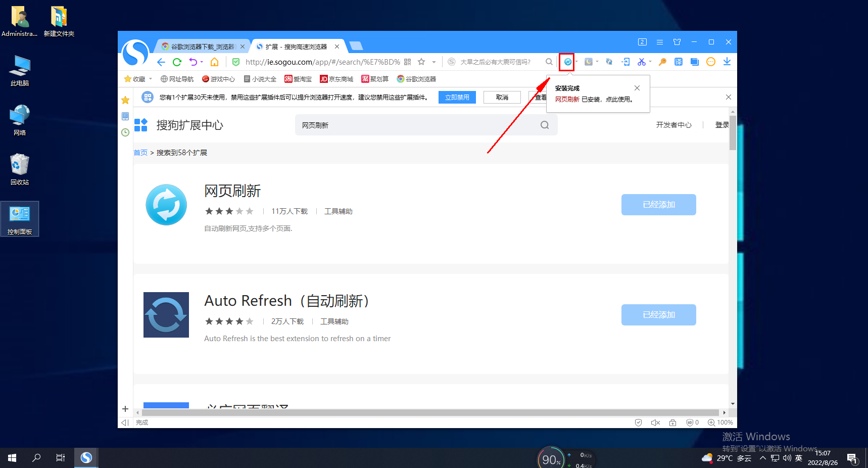Toggle sidebar collapse at bottom-left corner
This screenshot has height=468, width=868.
click(125, 423)
